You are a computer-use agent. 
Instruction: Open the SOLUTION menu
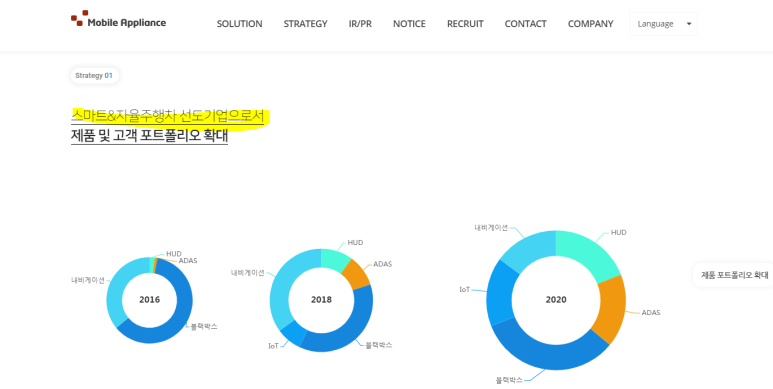[x=240, y=24]
